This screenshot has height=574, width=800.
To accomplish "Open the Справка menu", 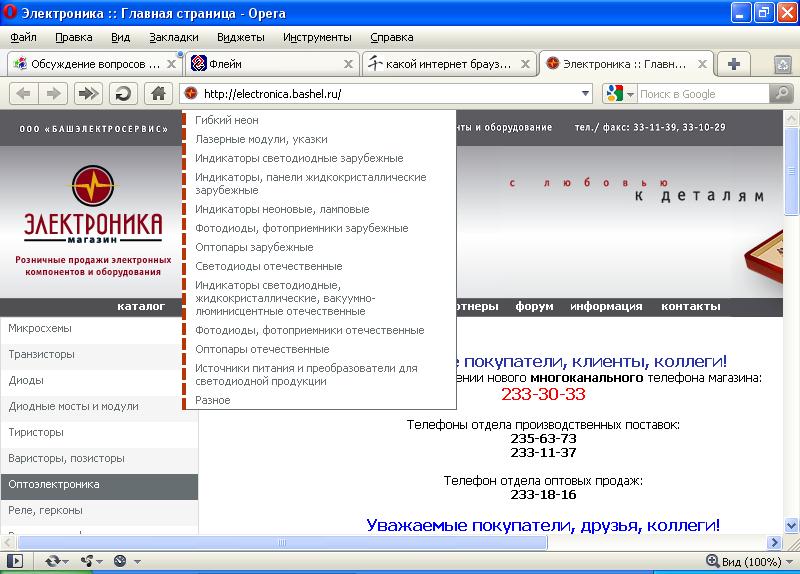I will click(392, 37).
